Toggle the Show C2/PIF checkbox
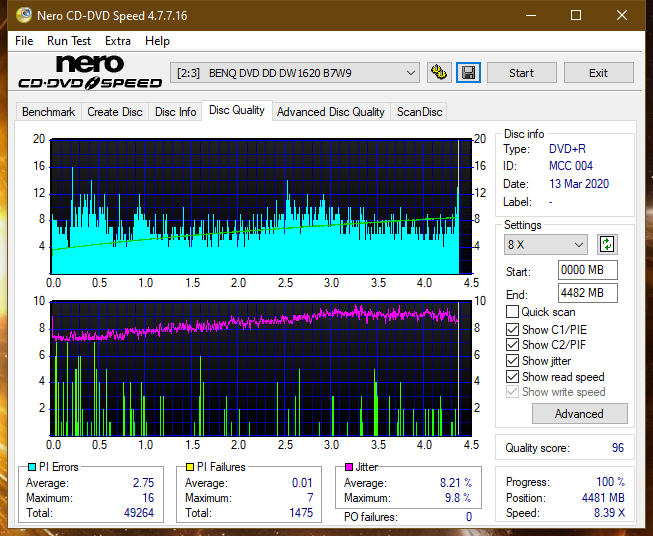Screen dimensions: 653x536 click(512, 345)
